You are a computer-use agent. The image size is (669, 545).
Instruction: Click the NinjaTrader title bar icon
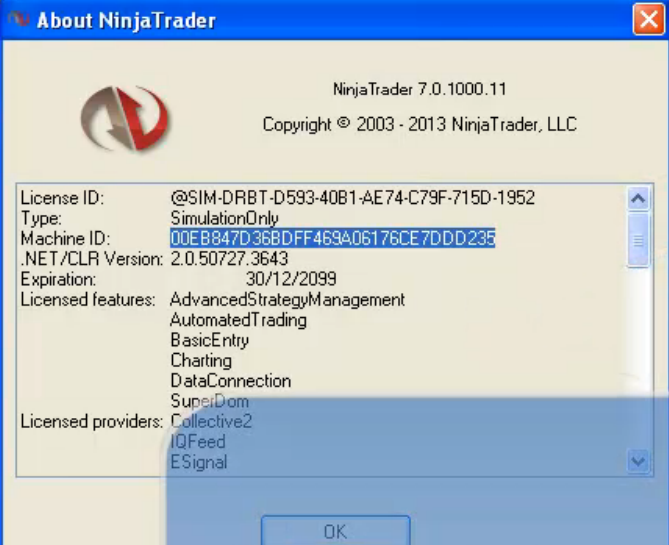(x=19, y=19)
